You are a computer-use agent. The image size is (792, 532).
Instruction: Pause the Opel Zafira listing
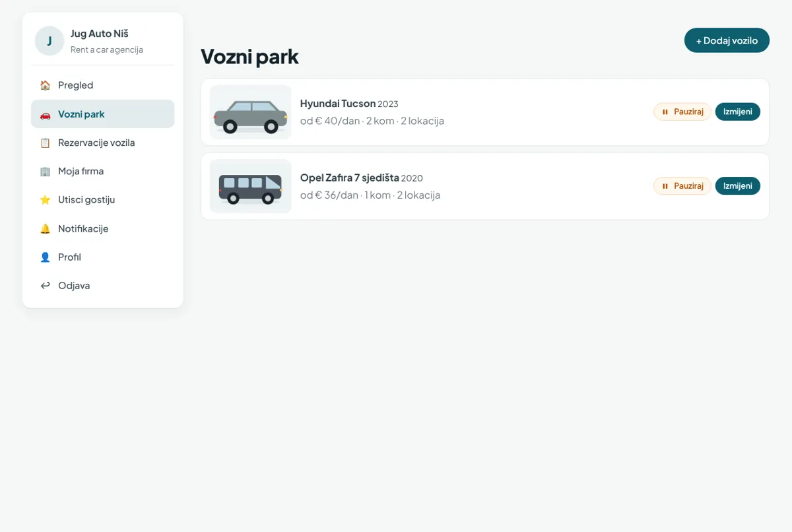click(682, 186)
